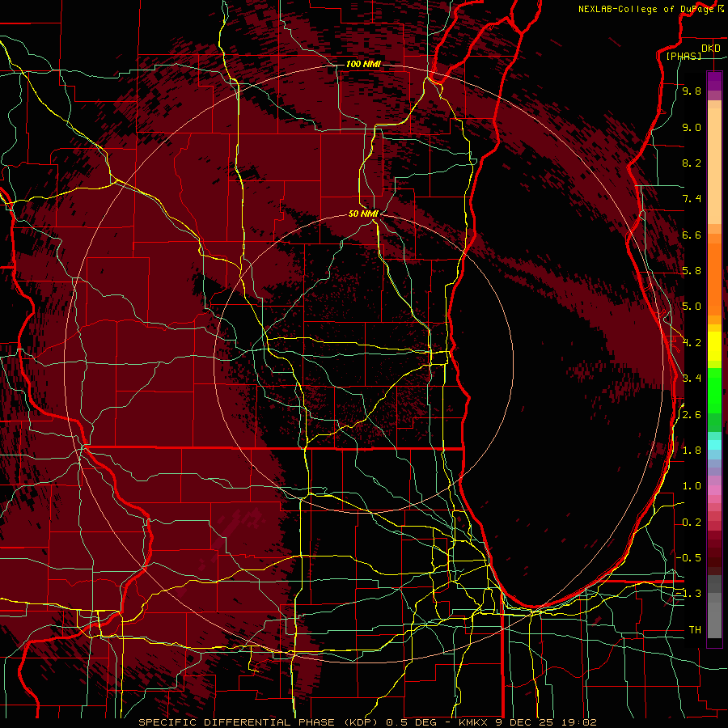
Task: Click the 50 NMI range ring label
Action: 363,214
